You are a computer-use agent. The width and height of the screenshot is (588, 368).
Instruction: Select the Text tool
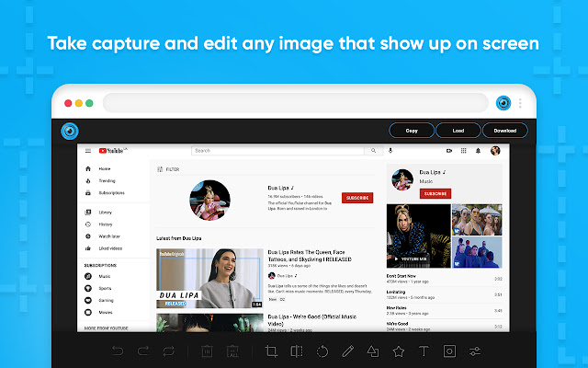point(424,351)
